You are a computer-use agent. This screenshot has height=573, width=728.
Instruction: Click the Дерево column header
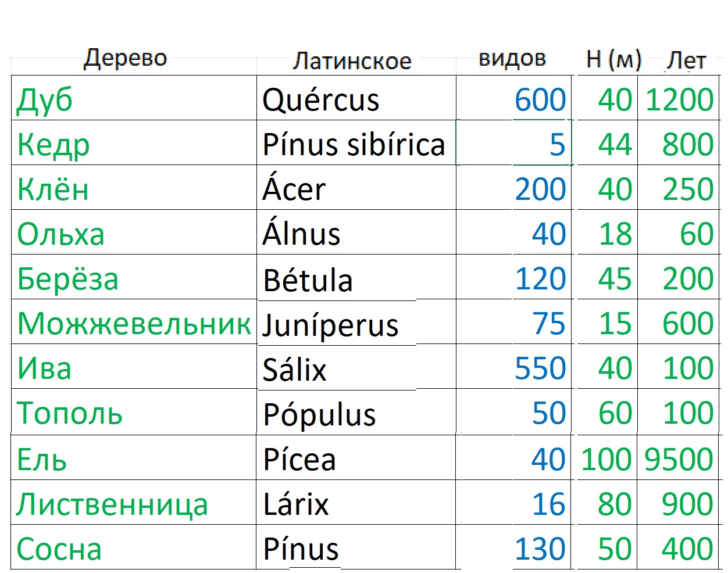(126, 59)
